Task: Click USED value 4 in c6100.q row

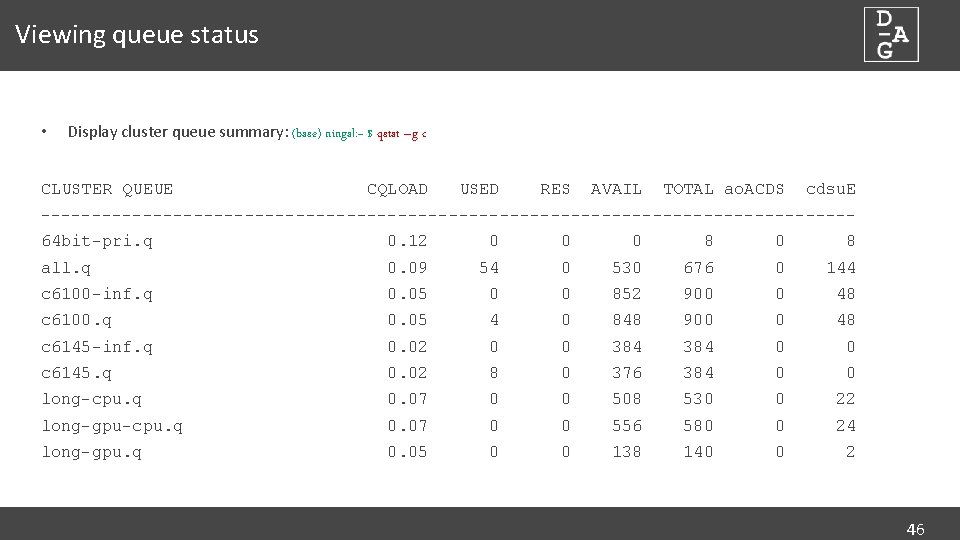Action: tap(494, 321)
